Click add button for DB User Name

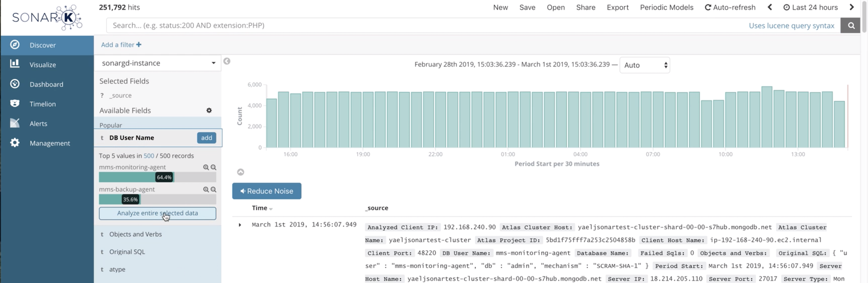point(206,138)
